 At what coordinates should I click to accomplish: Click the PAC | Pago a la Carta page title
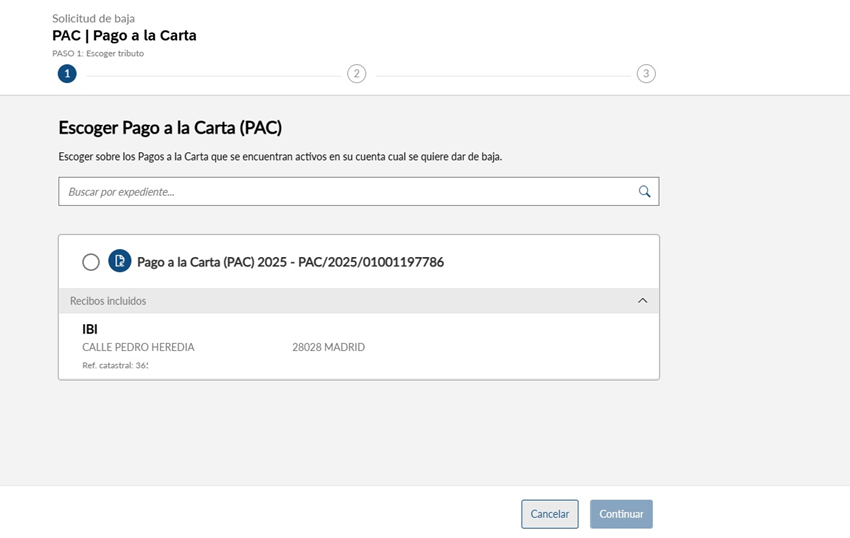click(x=124, y=36)
